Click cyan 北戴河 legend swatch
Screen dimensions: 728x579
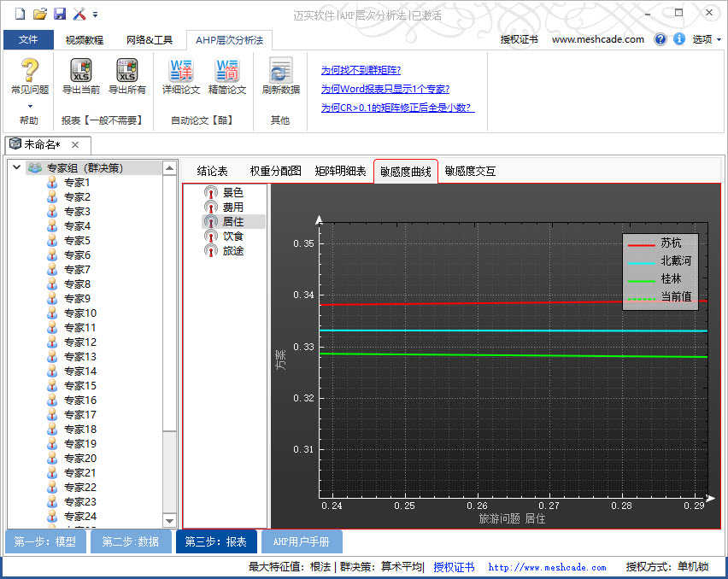(x=641, y=263)
